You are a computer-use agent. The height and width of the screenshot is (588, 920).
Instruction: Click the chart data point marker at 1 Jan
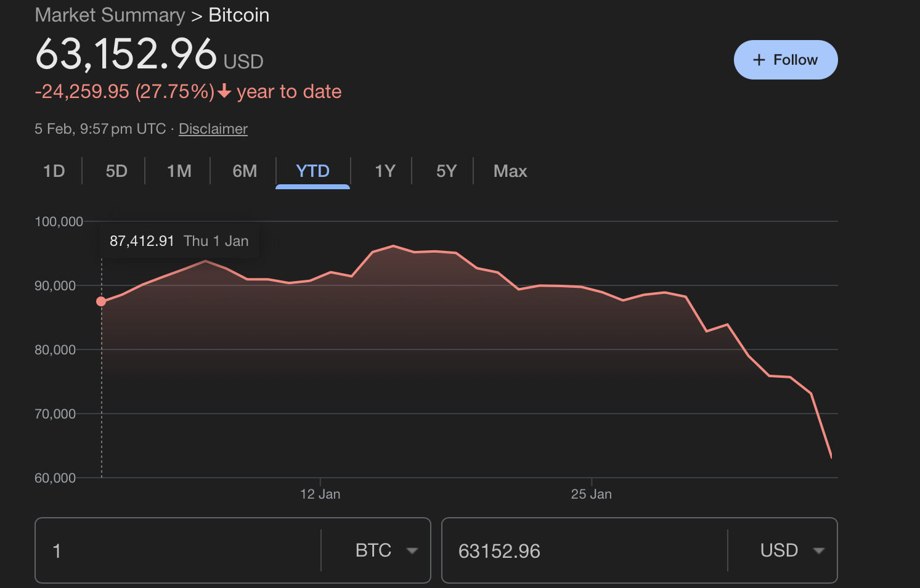[x=101, y=301]
